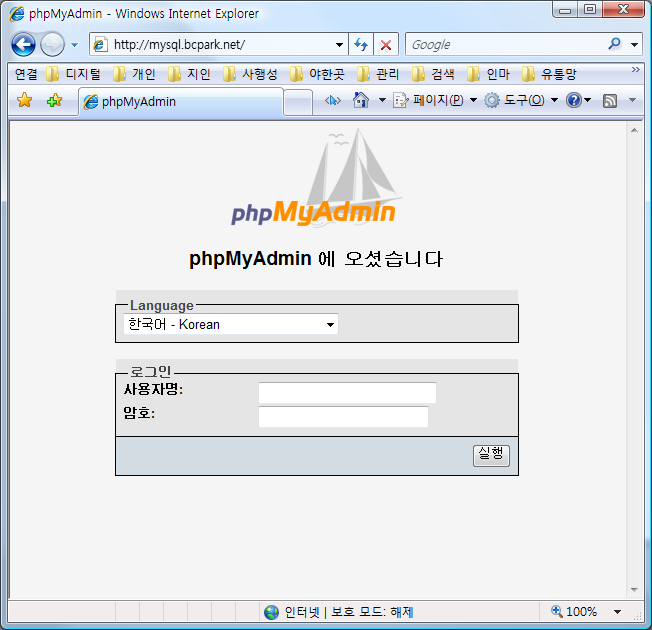Image resolution: width=652 pixels, height=630 pixels.
Task: Open the 지인 favorites folder
Action: (x=189, y=74)
